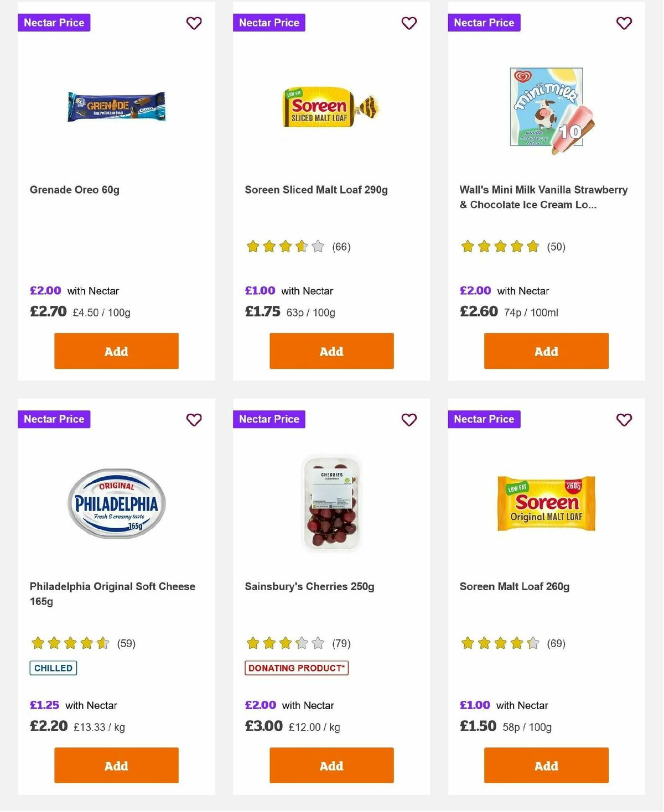Click the Nectar Price badge on Grenade Oreo
This screenshot has width=664, height=812.
(54, 23)
